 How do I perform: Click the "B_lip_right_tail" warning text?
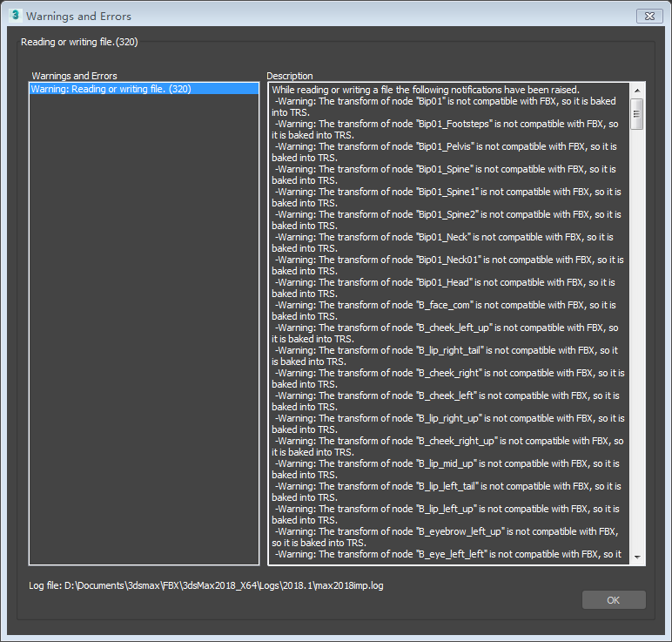[446, 350]
